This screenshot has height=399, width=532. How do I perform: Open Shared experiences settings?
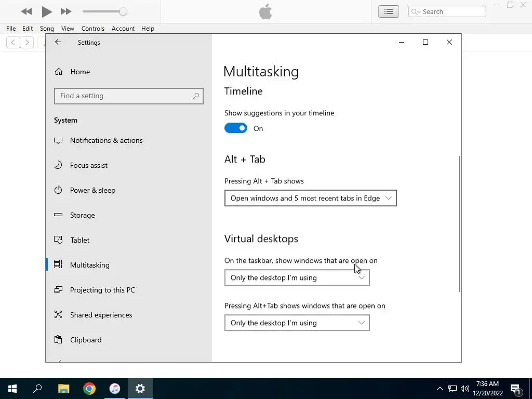129,315
